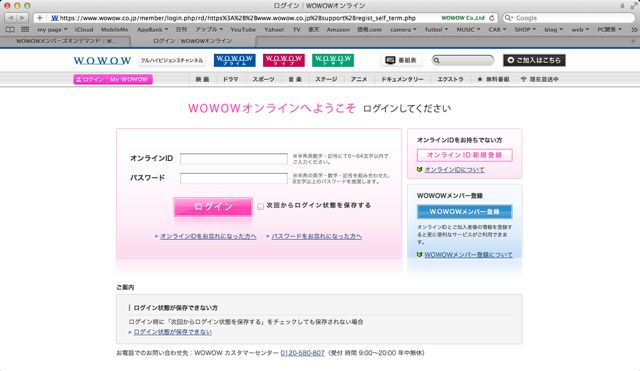The width and height of the screenshot is (640, 371).
Task: Open the 番組表 program guide button
Action: pos(401,60)
